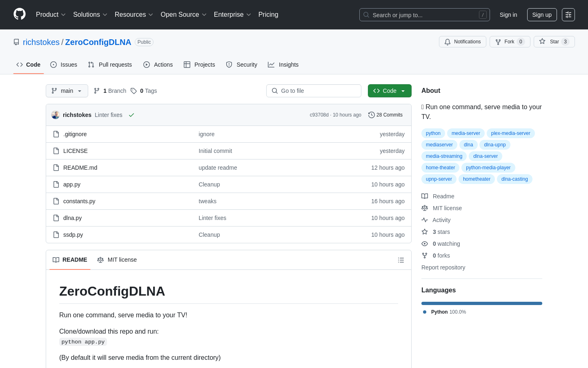The image size is (588, 368).
Task: Focus the Search or jump to field
Action: coord(425,15)
